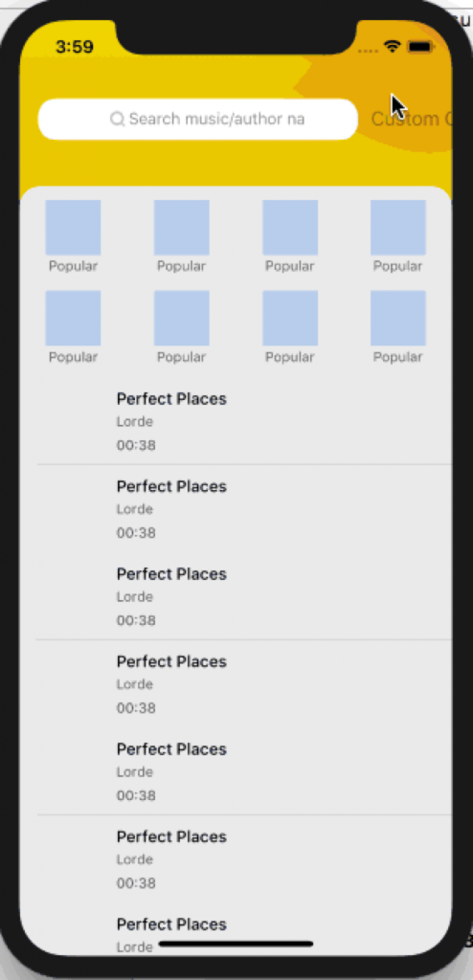
Task: Click the Wi-Fi status icon
Action: 393,46
